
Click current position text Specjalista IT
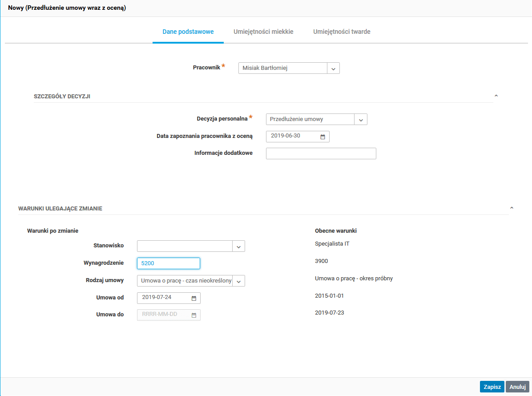pos(332,244)
